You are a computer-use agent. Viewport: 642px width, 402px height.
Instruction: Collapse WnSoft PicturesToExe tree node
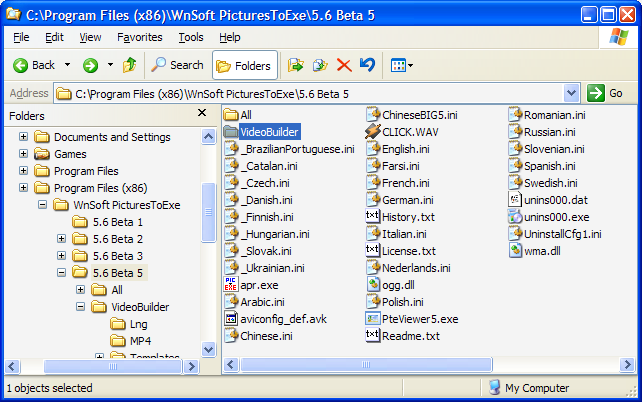click(43, 205)
